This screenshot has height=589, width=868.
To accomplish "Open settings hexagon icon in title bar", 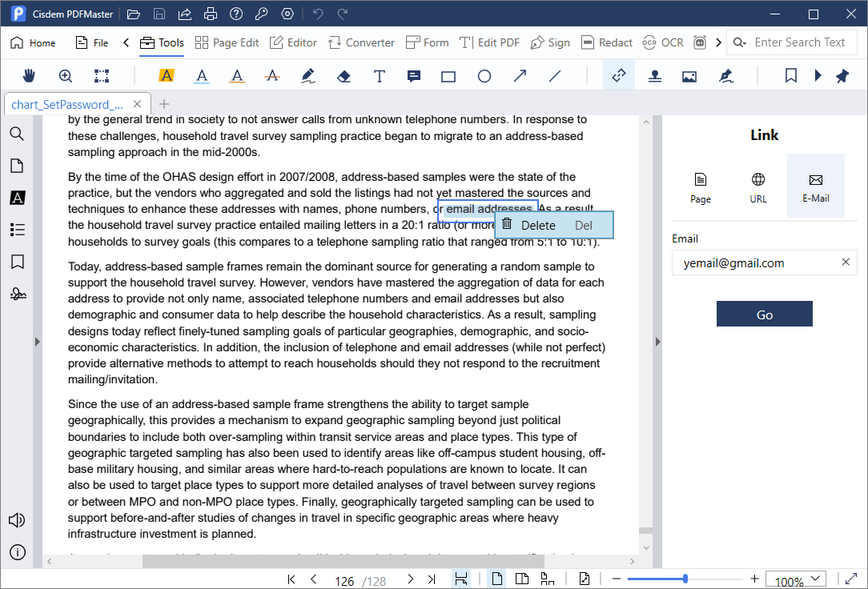I will [287, 14].
